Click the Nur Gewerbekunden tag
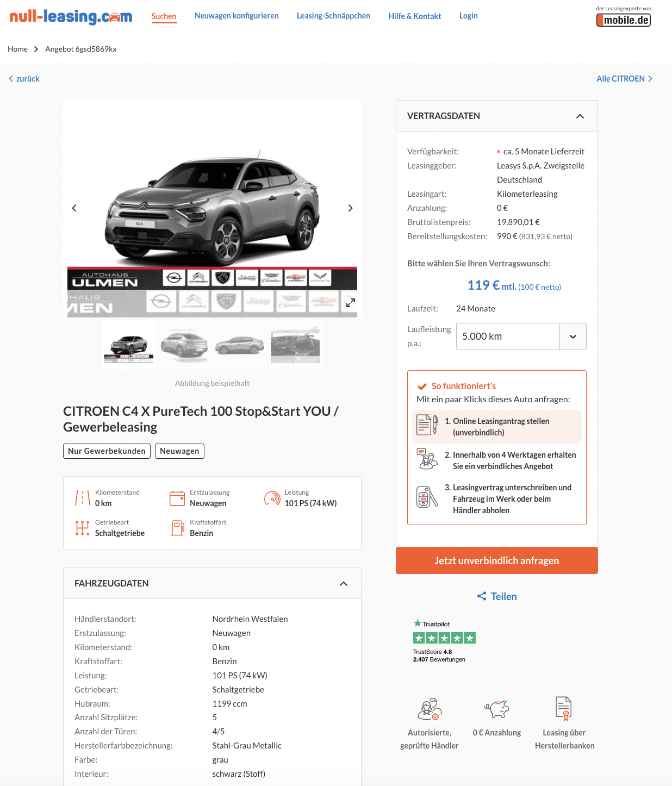Viewport: 672px width, 786px height. [107, 451]
